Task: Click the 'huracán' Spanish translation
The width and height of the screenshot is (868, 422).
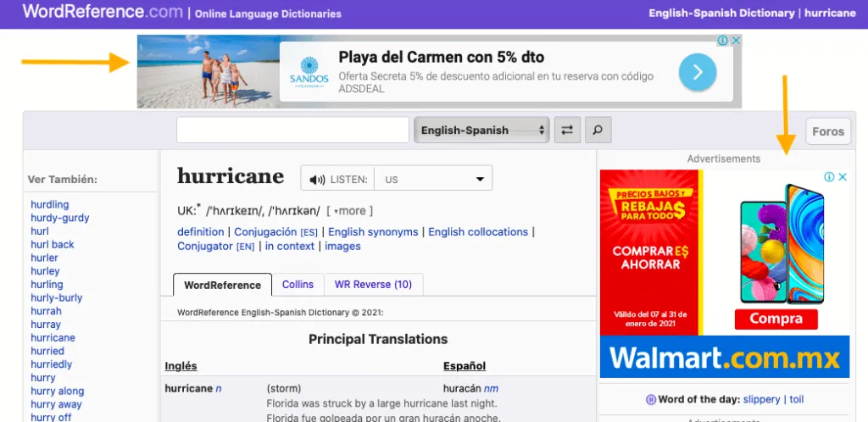Action: [462, 388]
